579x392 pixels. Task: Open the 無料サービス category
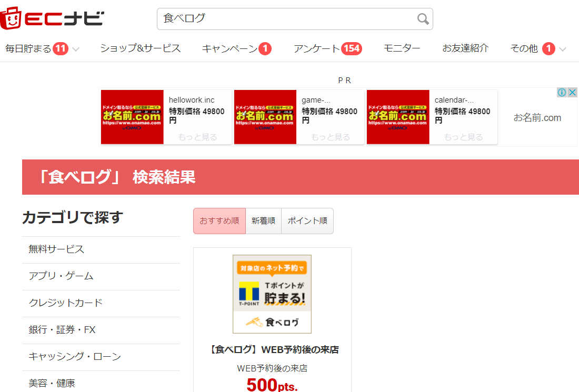point(101,249)
